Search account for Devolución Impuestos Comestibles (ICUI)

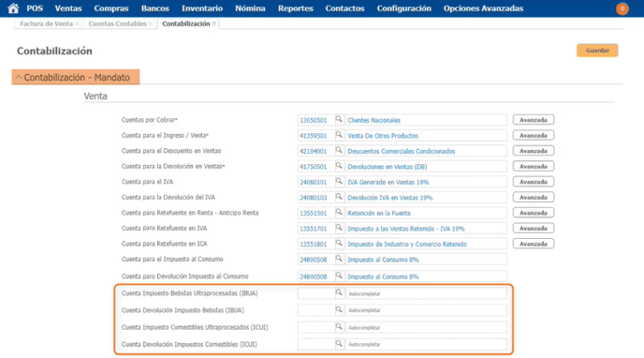[339, 344]
